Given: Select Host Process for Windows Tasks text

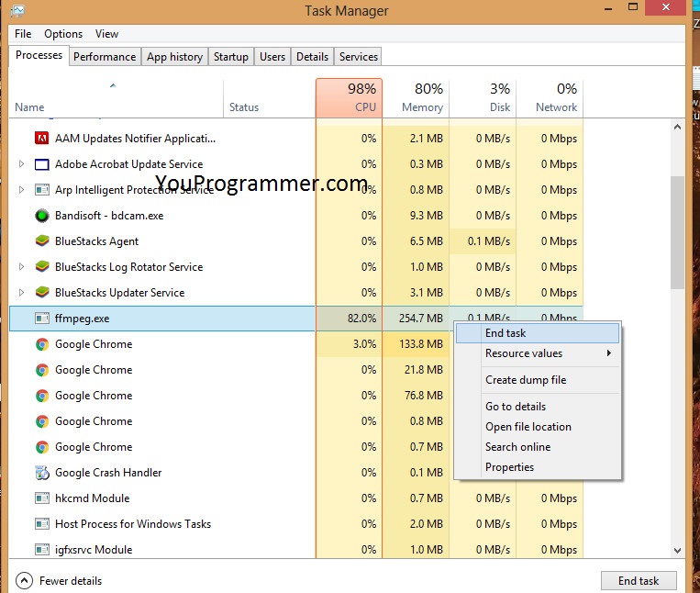Looking at the screenshot, I should tap(133, 524).
